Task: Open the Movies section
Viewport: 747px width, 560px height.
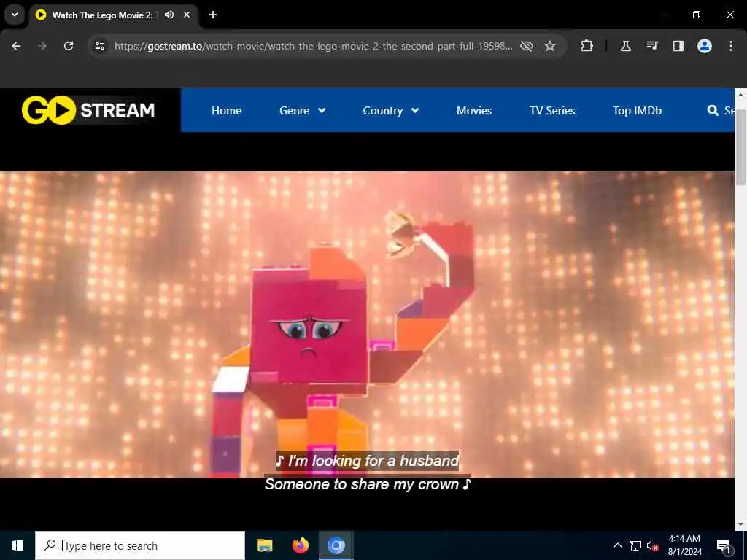Action: click(474, 111)
